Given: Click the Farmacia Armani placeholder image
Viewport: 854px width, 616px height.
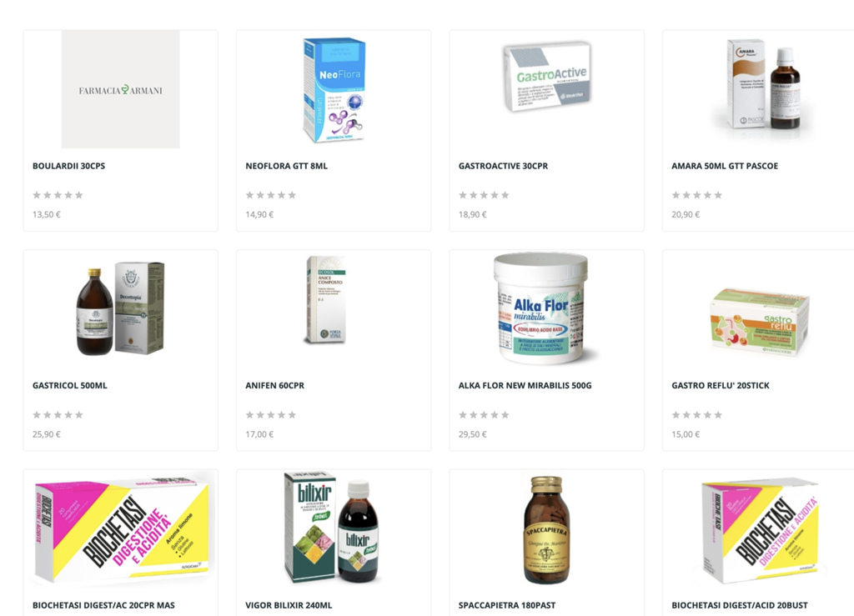Looking at the screenshot, I should 120,89.
